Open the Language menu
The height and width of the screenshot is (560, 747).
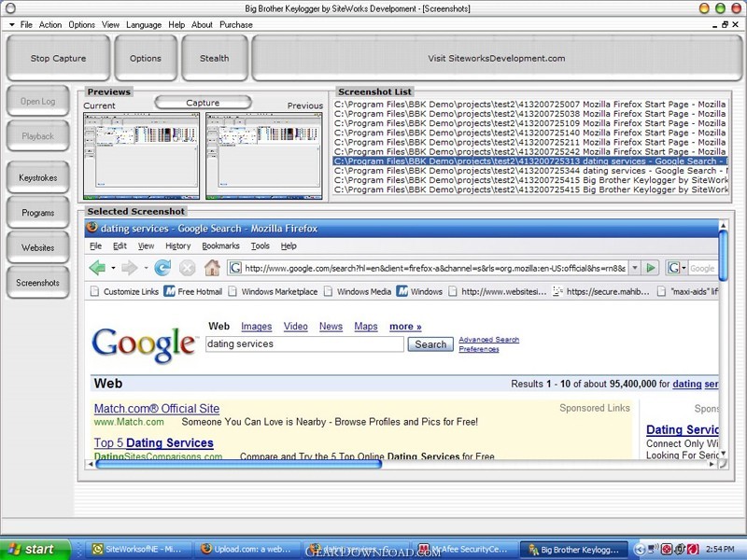144,25
